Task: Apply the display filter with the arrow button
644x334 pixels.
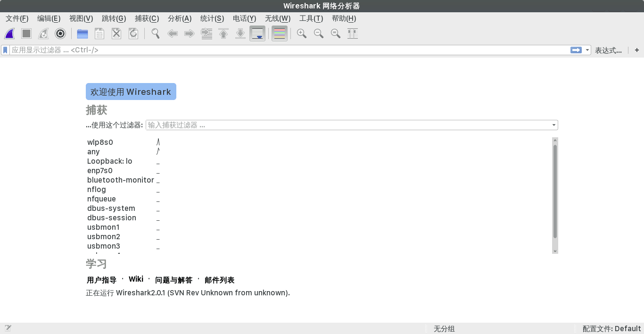Action: click(x=576, y=50)
